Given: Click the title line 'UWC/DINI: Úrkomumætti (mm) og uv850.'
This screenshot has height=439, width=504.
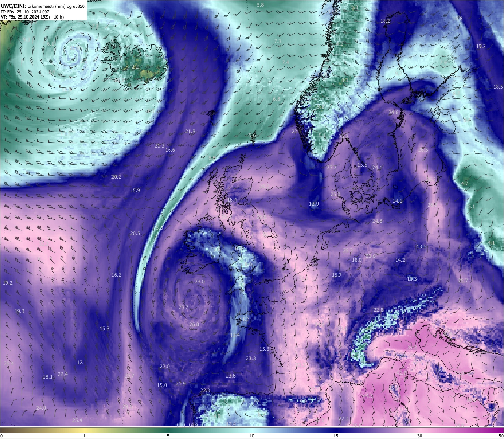Looking at the screenshot, I should tap(43, 6).
